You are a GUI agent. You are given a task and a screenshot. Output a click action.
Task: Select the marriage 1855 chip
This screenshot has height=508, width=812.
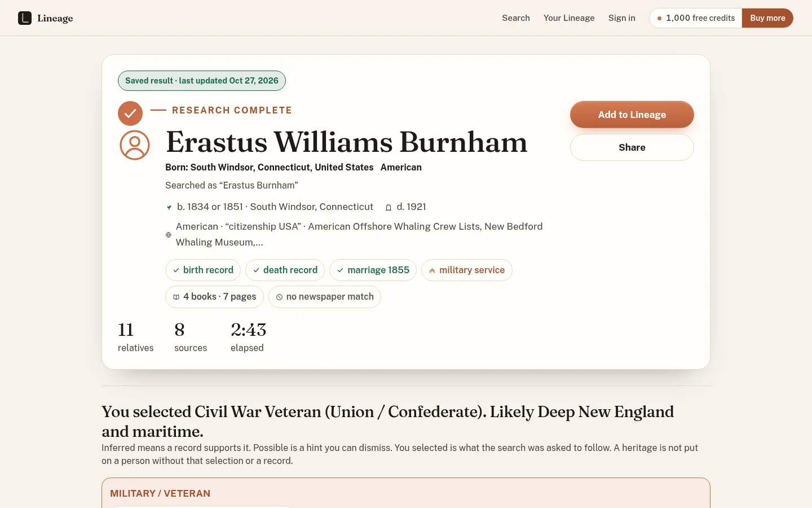tap(373, 270)
